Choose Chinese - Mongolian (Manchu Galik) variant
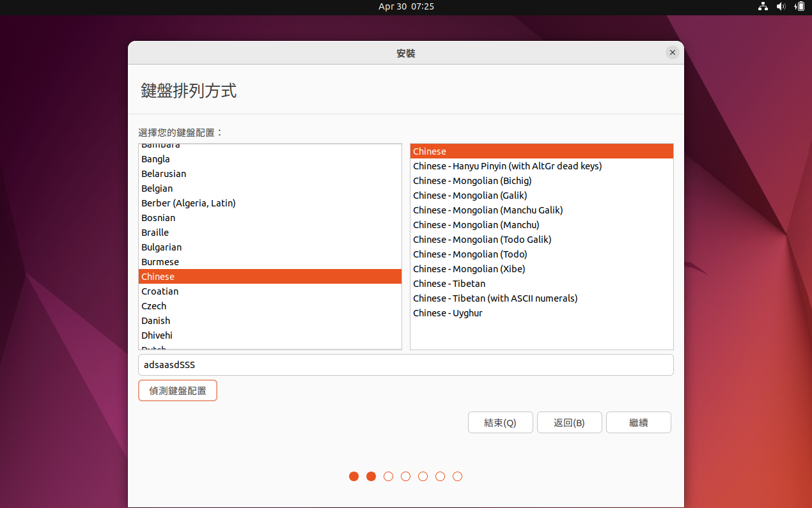This screenshot has height=508, width=812. click(x=542, y=210)
